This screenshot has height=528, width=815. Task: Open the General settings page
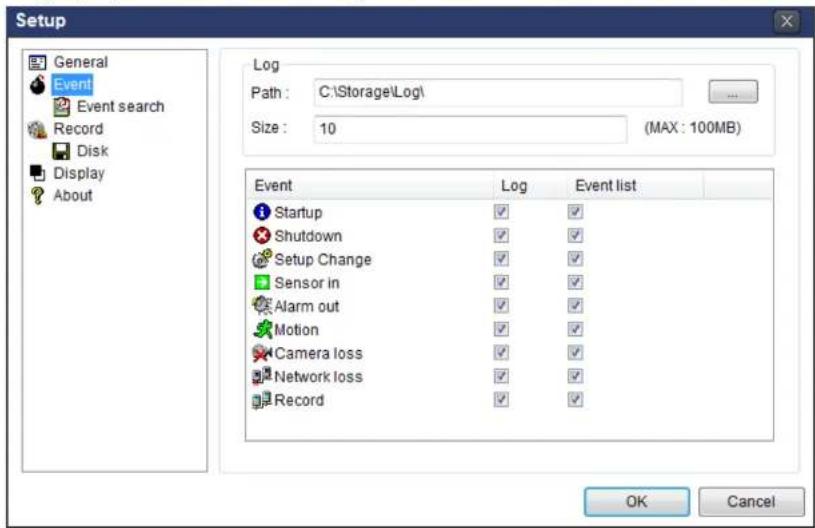click(81, 62)
